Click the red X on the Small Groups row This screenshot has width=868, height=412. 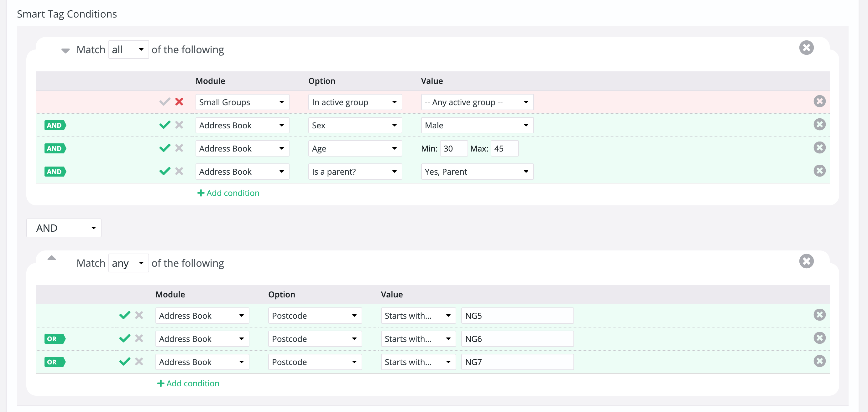coord(179,102)
